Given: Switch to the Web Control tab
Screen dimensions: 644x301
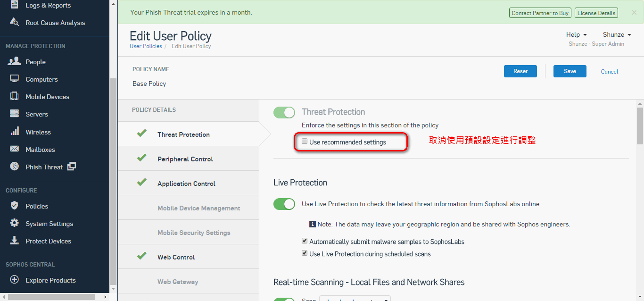Looking at the screenshot, I should (x=189, y=257).
